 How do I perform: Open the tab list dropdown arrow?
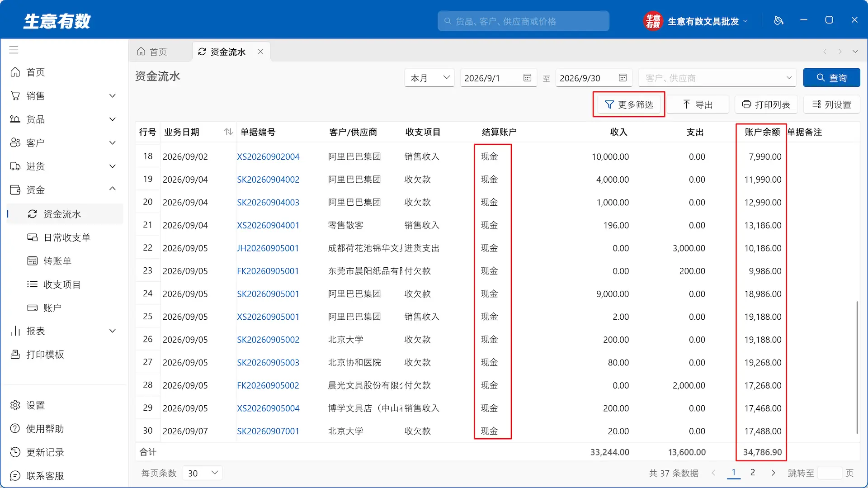[x=855, y=52]
